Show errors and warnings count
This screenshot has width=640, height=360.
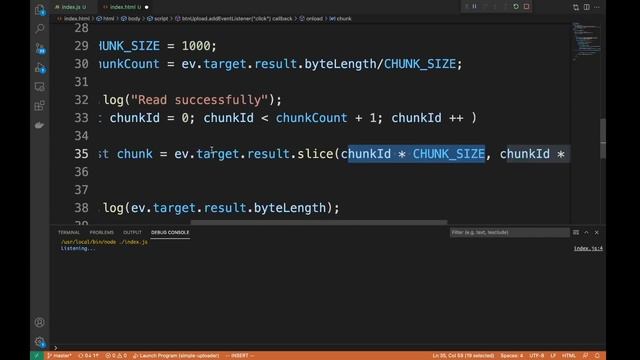116,356
